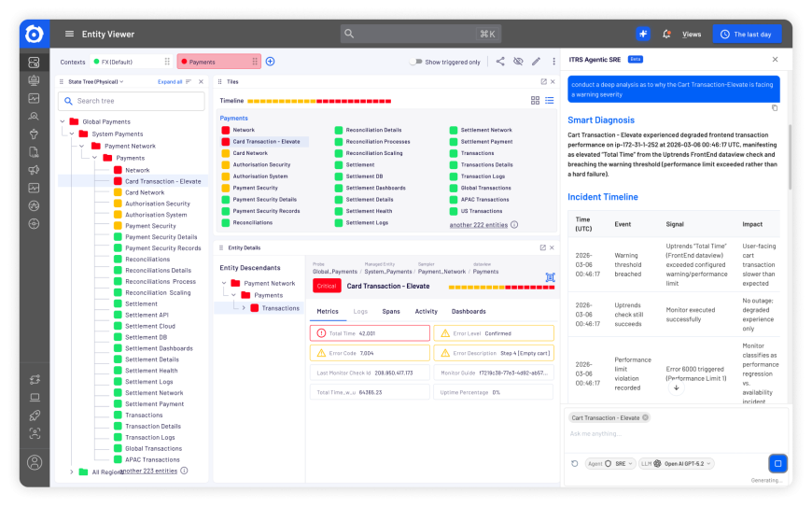Click The last day time button
The image size is (812, 507).
pyautogui.click(x=747, y=35)
